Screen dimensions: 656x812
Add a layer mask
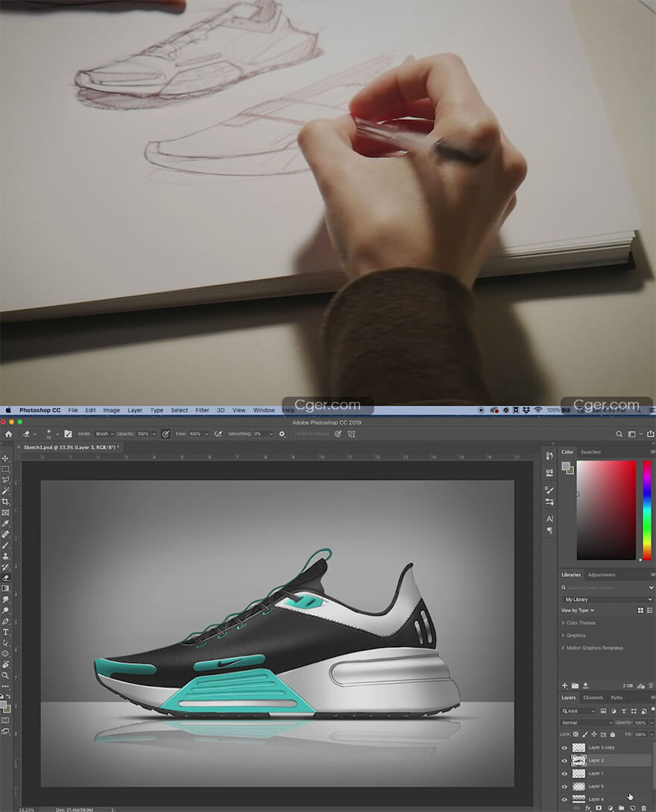(x=599, y=808)
